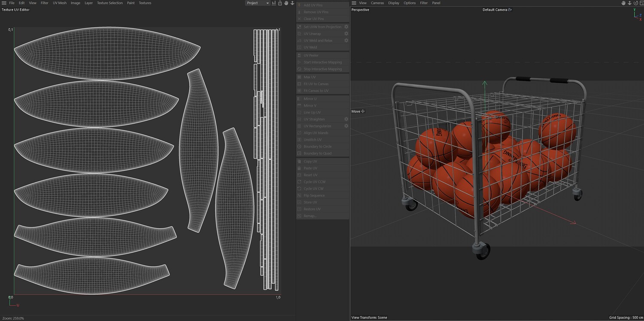Click the Paste UV icon

pos(299,168)
